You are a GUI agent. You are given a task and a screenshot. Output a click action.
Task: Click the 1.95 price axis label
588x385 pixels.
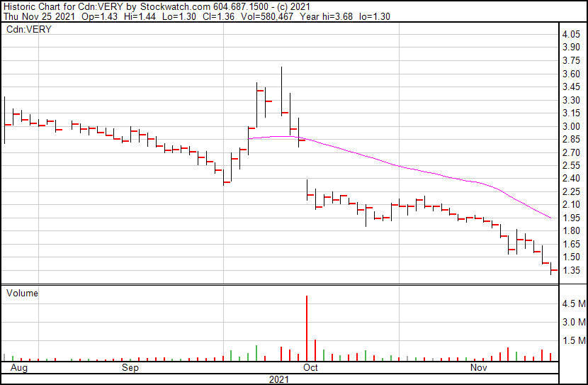point(571,218)
